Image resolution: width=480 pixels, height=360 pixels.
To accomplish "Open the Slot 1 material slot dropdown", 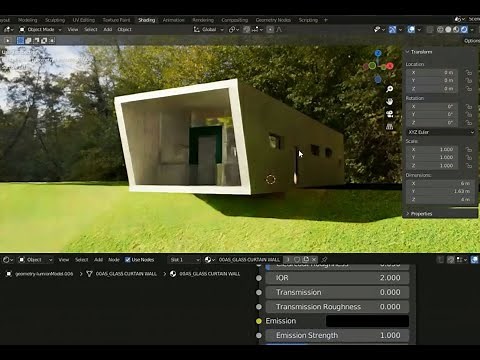I will pos(185,260).
